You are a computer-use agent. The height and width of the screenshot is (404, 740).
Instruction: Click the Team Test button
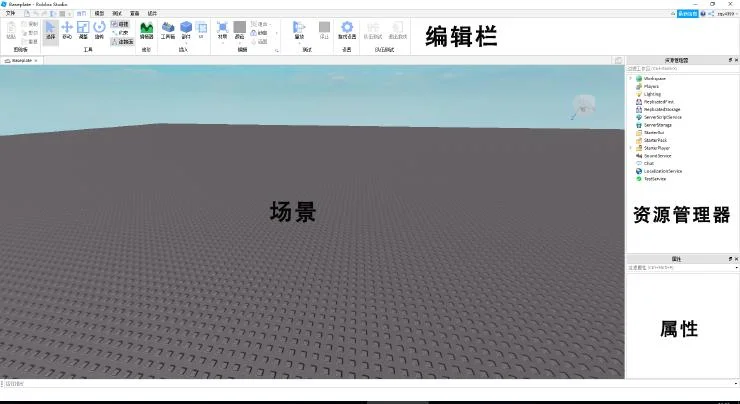coord(373,30)
